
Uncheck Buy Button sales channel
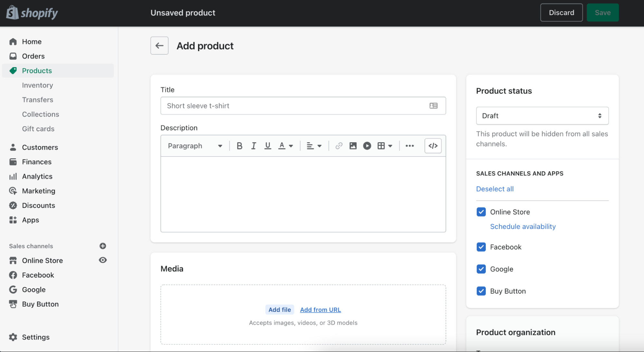pyautogui.click(x=481, y=291)
